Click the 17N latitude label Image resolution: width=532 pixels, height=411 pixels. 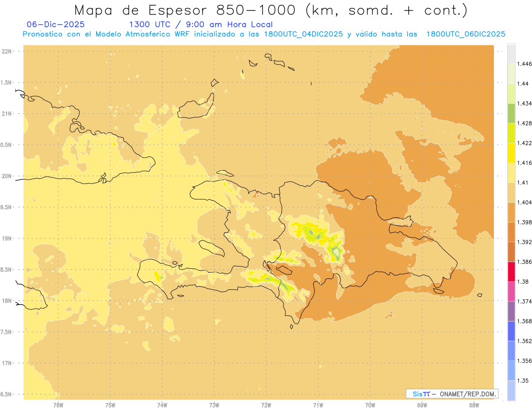coord(7,363)
